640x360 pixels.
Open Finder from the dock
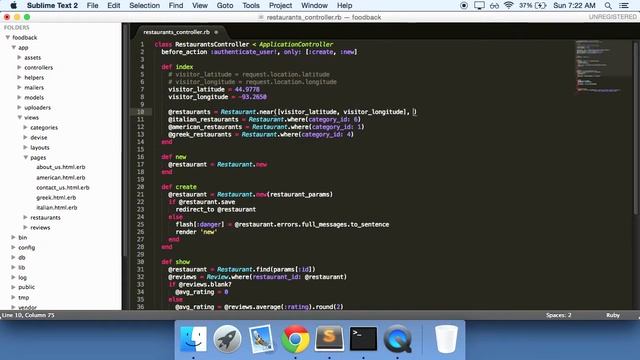coord(193,339)
